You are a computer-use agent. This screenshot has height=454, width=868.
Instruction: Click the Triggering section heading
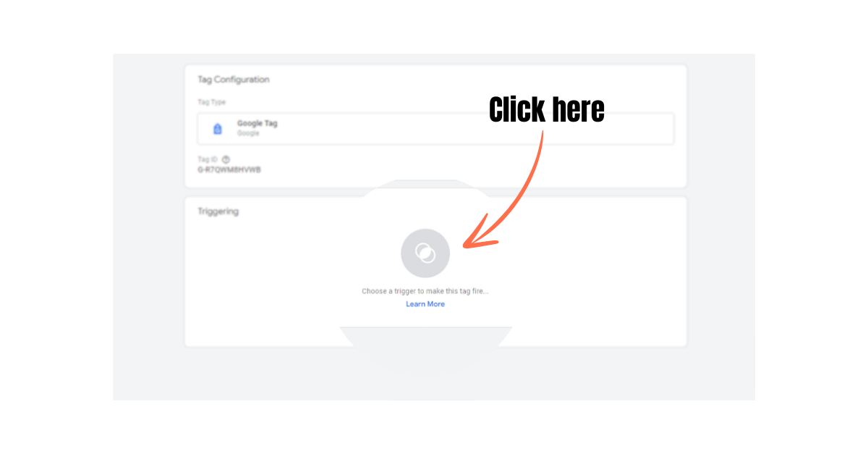pyautogui.click(x=218, y=212)
